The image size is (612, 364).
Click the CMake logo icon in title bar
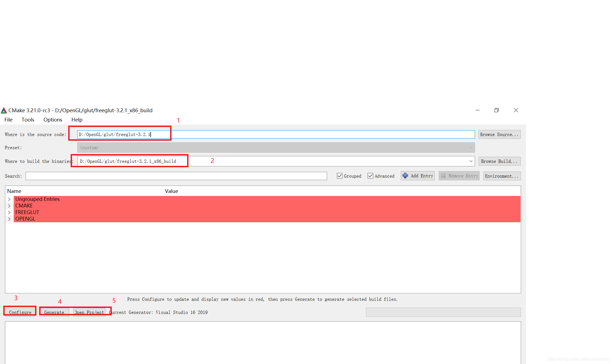(x=4, y=110)
